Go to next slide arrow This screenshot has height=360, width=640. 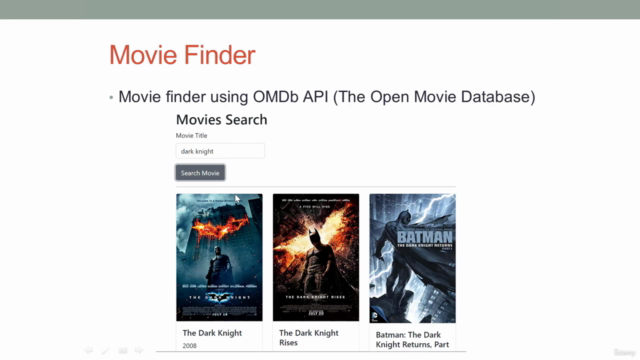pyautogui.click(x=139, y=350)
